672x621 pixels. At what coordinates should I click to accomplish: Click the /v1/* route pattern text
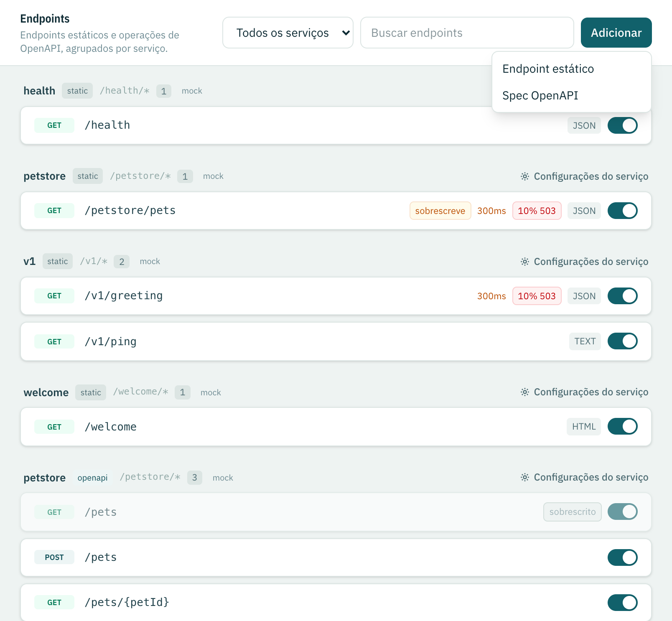[x=94, y=261]
